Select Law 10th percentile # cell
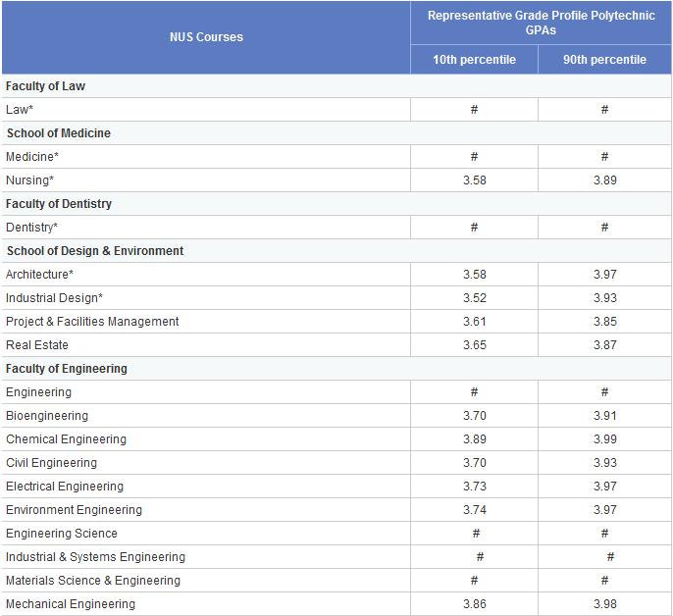 (x=474, y=110)
